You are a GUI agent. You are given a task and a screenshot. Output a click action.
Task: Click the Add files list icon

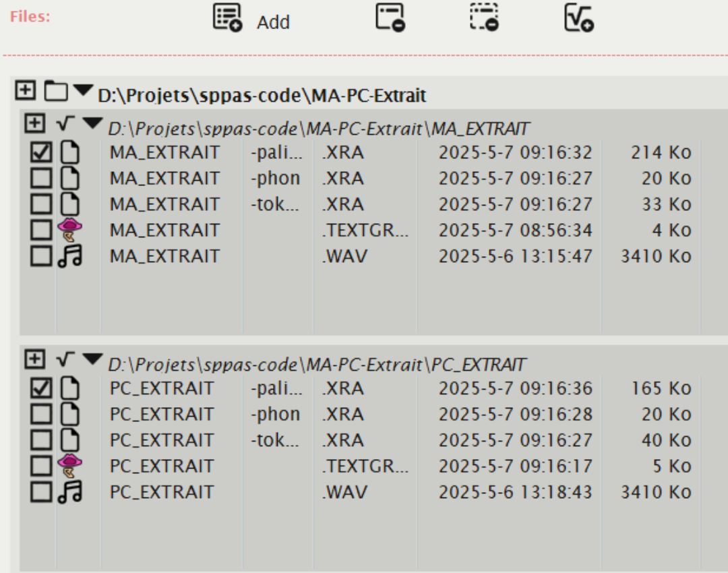[x=228, y=18]
